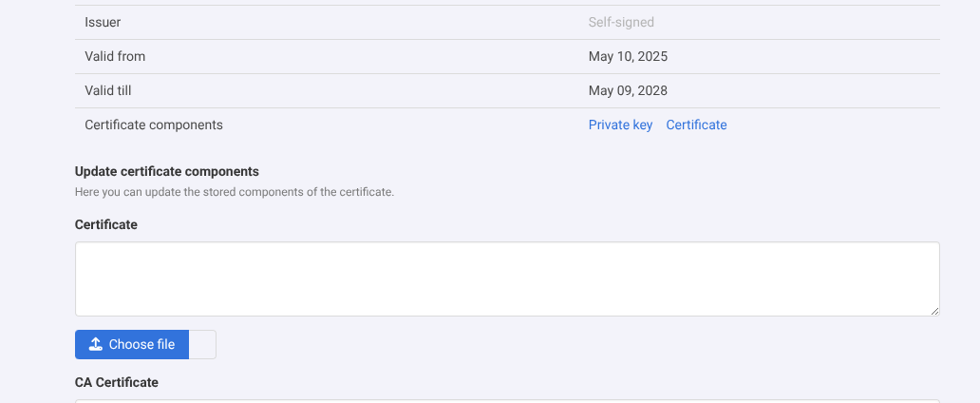
Task: Select the May 09, 2028 expiry date
Action: [628, 90]
